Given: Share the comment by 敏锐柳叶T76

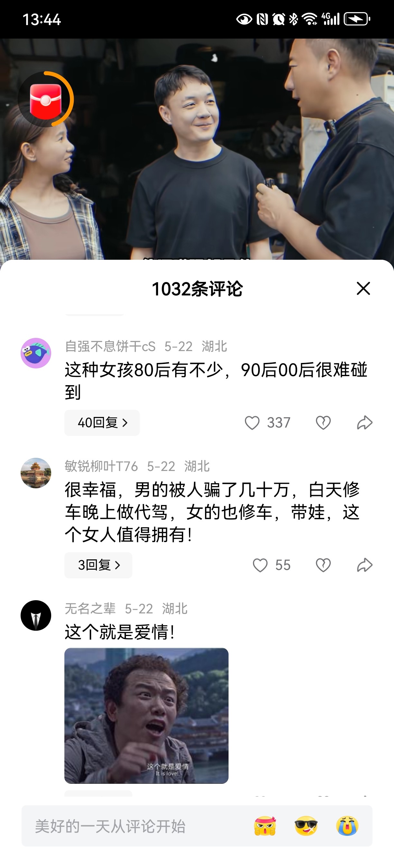Looking at the screenshot, I should 365,565.
